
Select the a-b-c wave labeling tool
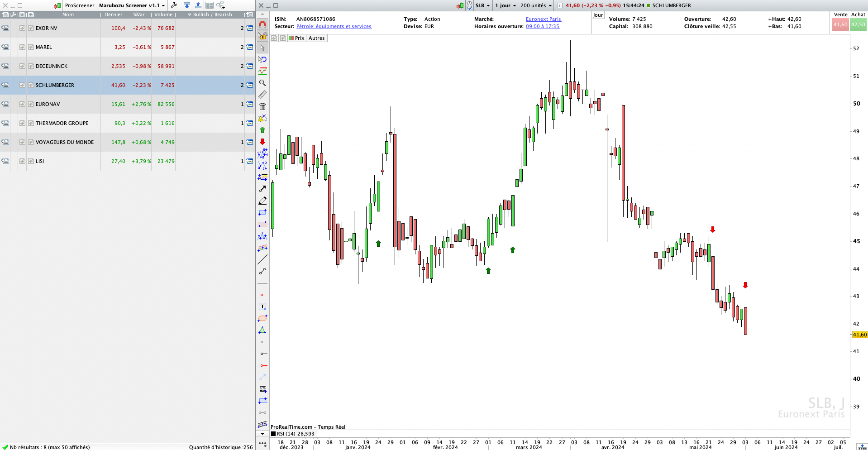(x=262, y=165)
